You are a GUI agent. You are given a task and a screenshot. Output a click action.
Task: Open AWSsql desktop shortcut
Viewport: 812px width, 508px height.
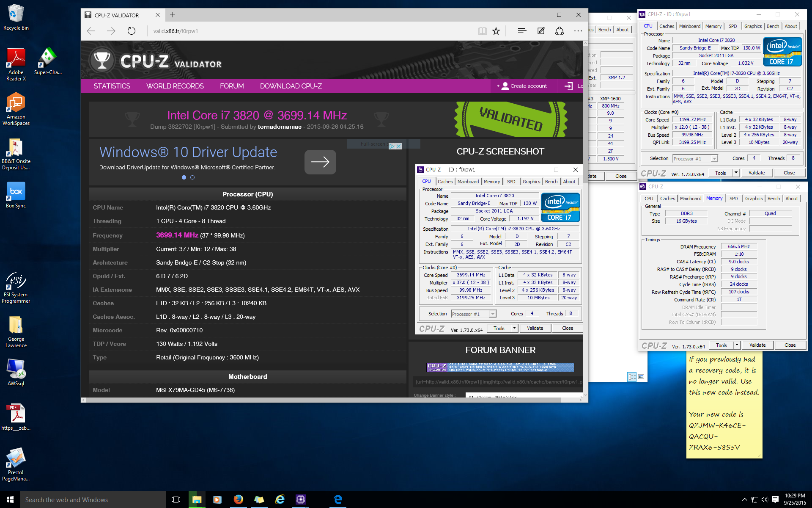pyautogui.click(x=16, y=372)
